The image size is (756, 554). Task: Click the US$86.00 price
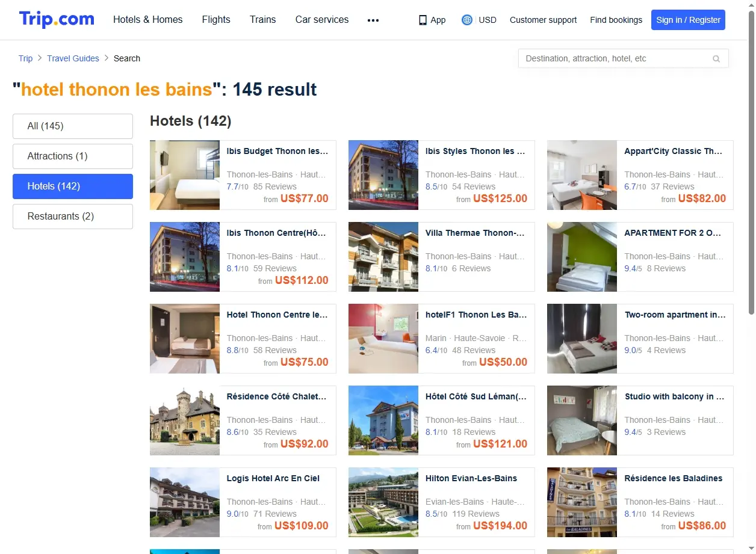[x=702, y=526]
